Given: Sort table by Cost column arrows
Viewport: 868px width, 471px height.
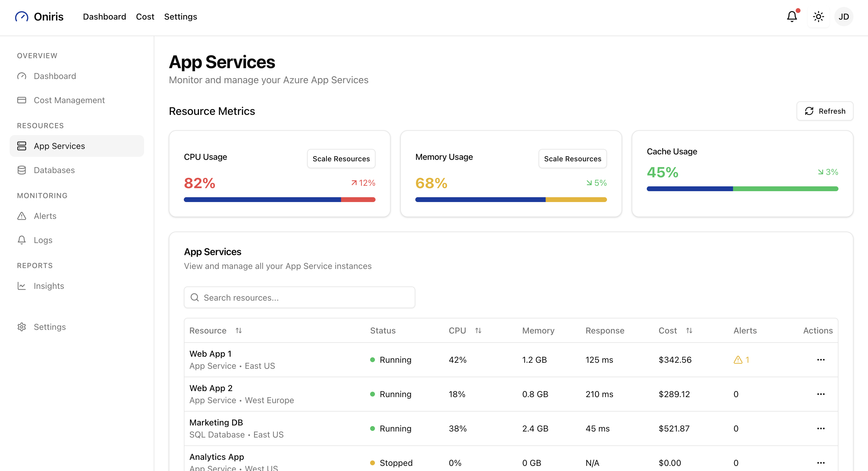Looking at the screenshot, I should (x=689, y=330).
